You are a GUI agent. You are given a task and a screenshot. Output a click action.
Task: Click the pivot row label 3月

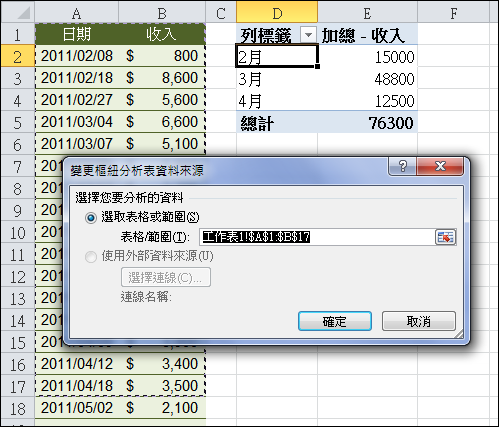277,79
